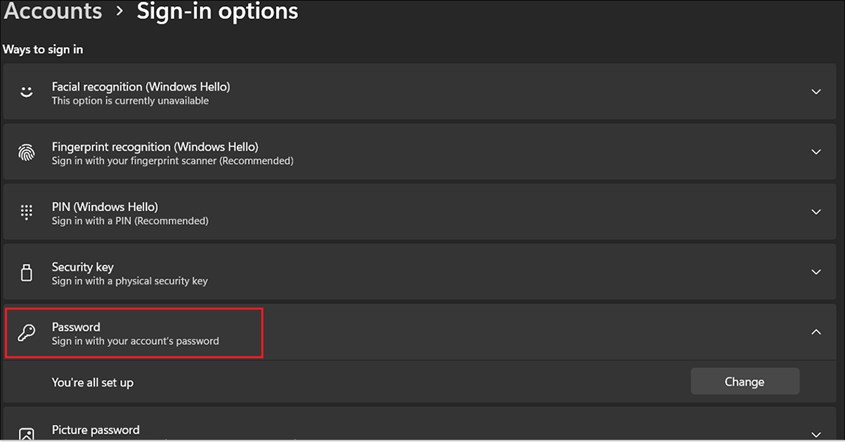
Task: Collapse the Password section chevron
Action: (x=816, y=332)
